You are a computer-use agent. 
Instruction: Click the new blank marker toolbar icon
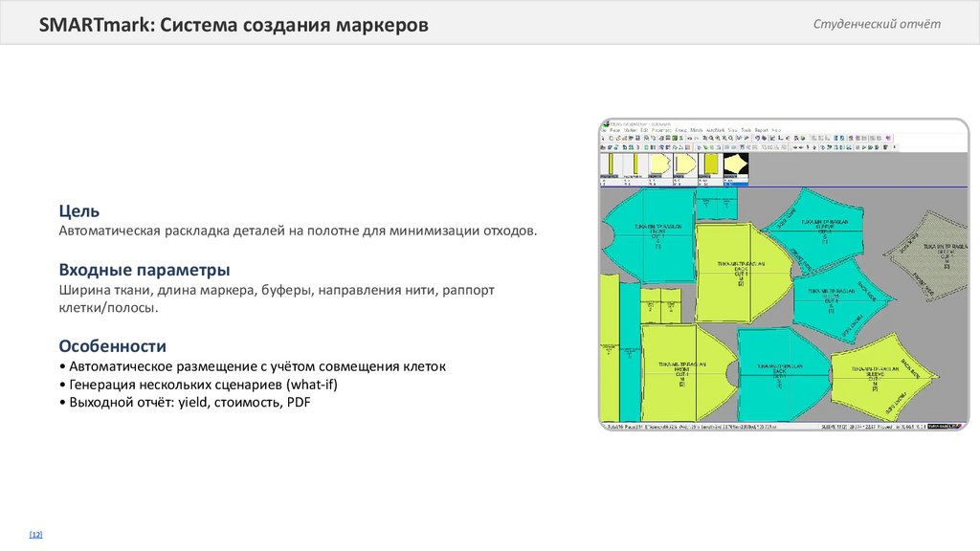tap(612, 138)
